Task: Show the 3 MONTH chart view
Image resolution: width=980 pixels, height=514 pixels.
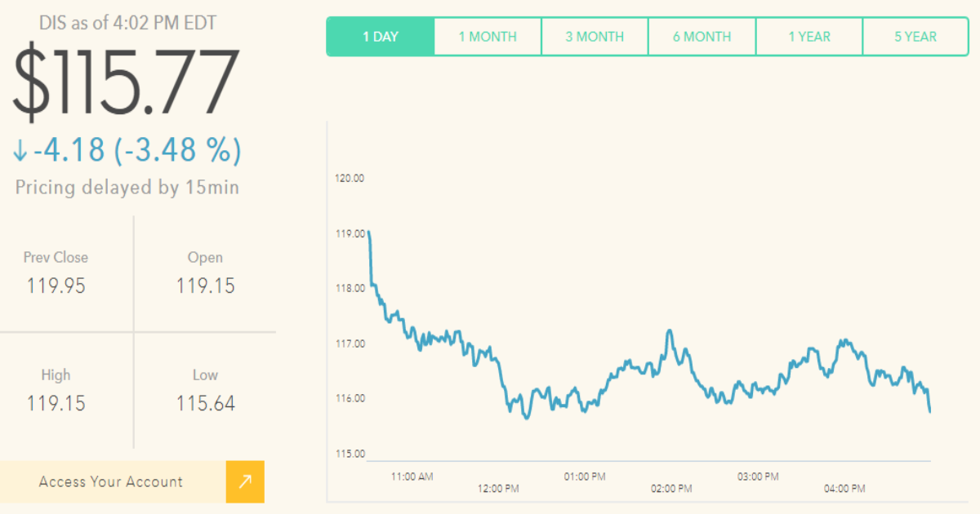Action: tap(595, 37)
